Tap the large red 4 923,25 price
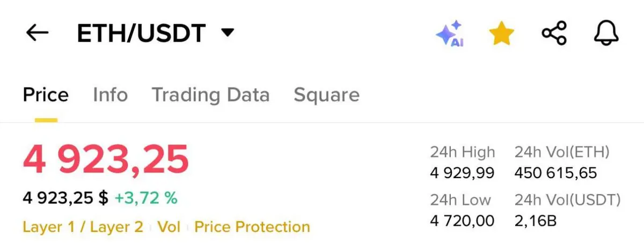 [x=106, y=159]
